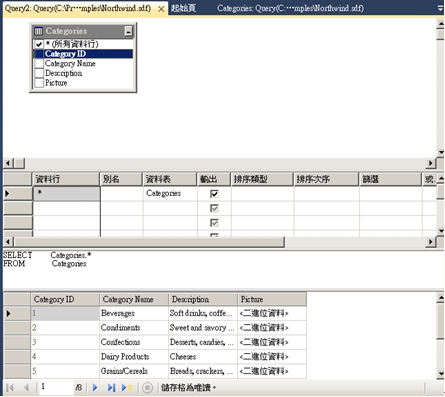Click the 排序類型 column header
The width and height of the screenshot is (445, 397).
[262, 179]
